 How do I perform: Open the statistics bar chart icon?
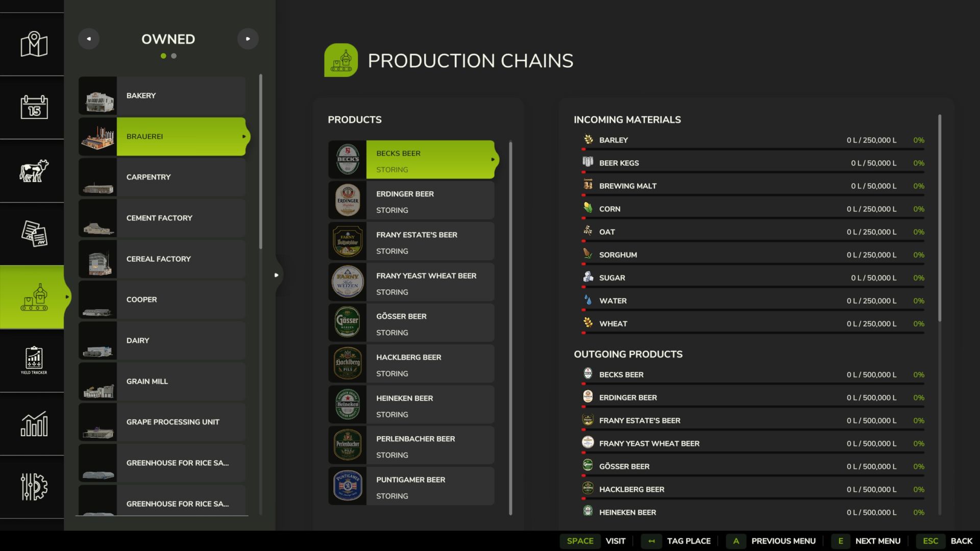pos(34,423)
